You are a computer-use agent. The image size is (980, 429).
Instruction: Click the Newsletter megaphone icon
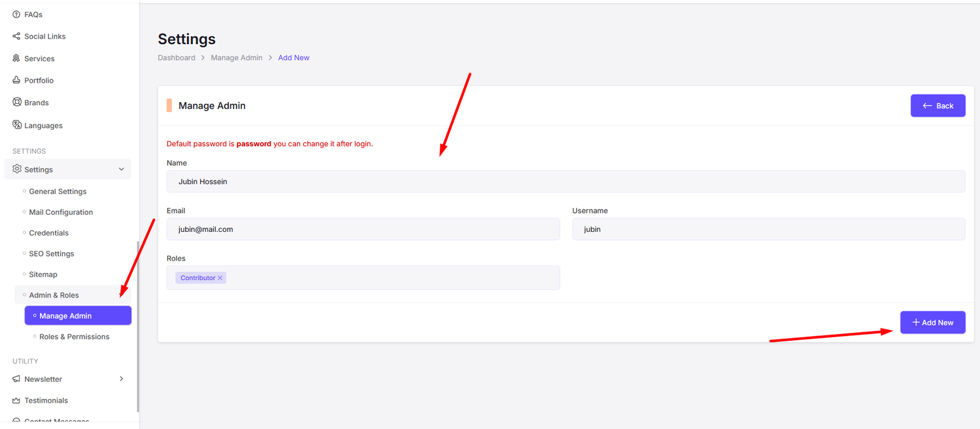[x=17, y=379]
